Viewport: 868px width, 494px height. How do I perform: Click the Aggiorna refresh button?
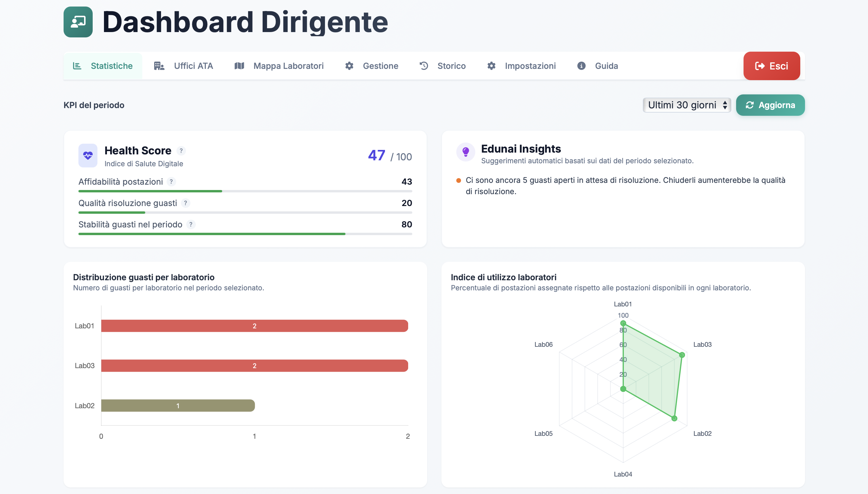(770, 105)
